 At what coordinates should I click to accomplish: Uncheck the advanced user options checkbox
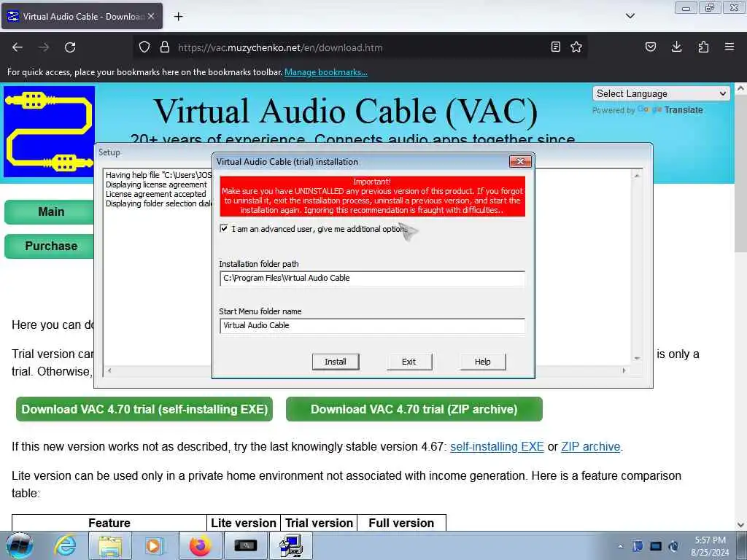224,228
